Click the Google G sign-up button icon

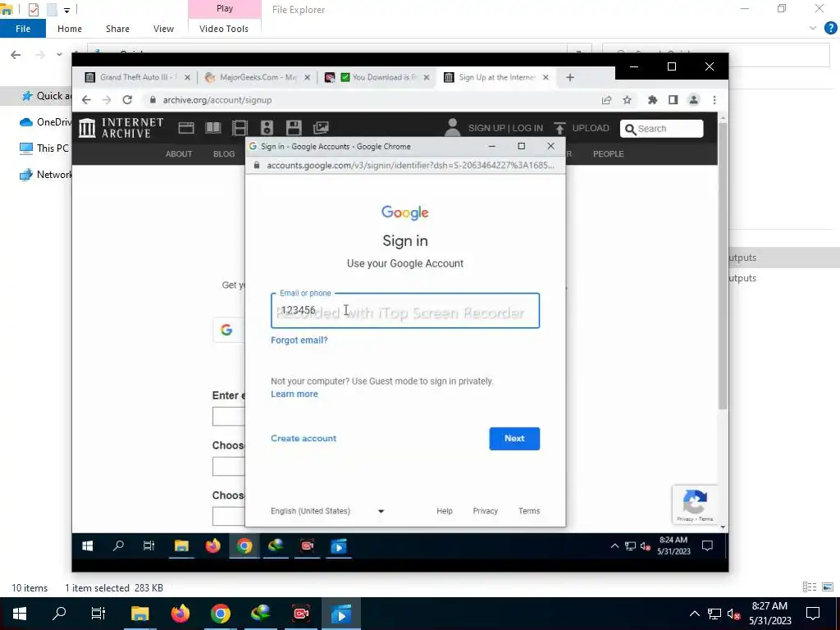point(226,330)
